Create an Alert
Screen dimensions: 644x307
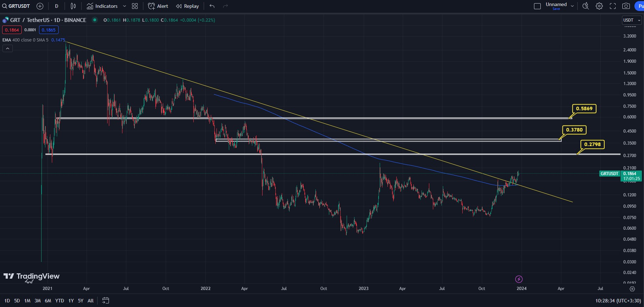(158, 6)
